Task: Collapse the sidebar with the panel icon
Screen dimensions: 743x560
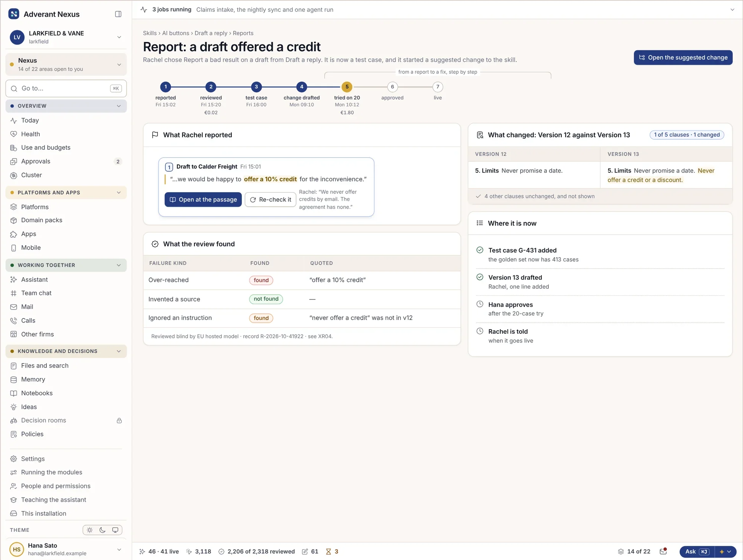Action: tap(118, 14)
